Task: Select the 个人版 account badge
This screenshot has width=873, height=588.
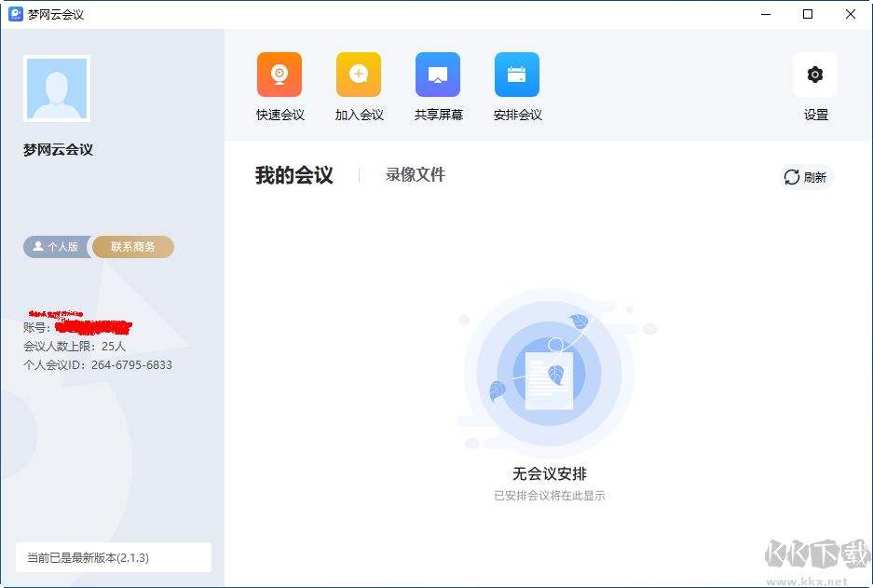Action: 56,247
